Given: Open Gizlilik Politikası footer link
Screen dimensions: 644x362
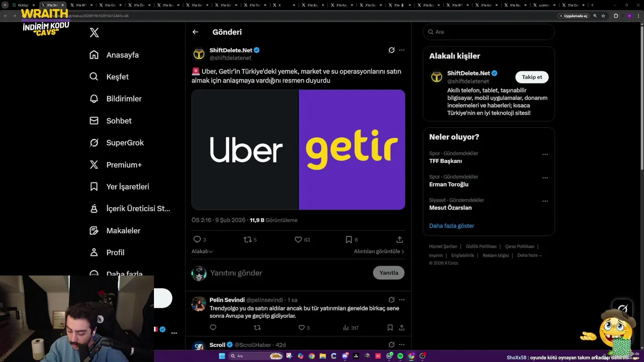Looking at the screenshot, I should tap(481, 246).
